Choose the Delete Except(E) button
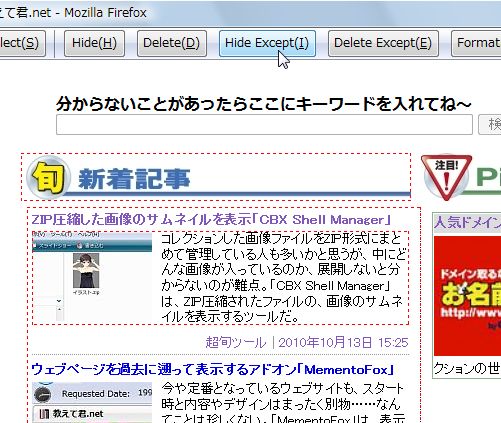The width and height of the screenshot is (501, 423). point(383,43)
